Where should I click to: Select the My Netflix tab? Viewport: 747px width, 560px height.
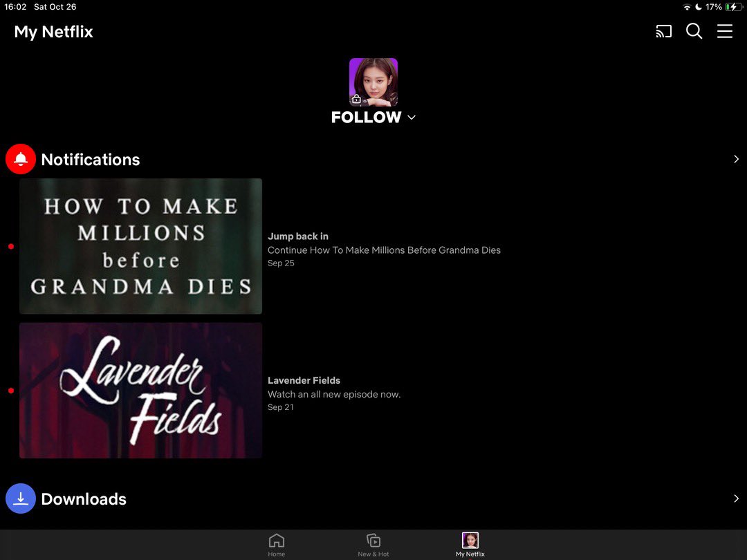470,545
